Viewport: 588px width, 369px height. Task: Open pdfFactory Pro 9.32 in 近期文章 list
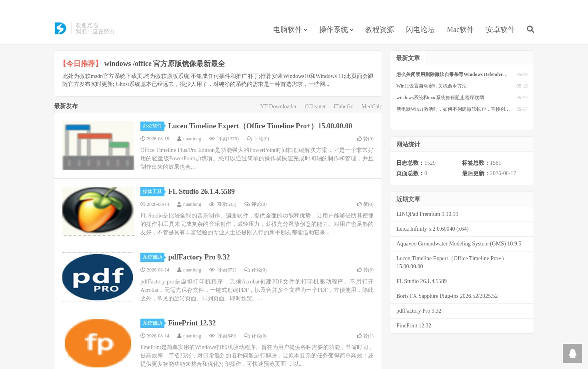click(x=419, y=311)
